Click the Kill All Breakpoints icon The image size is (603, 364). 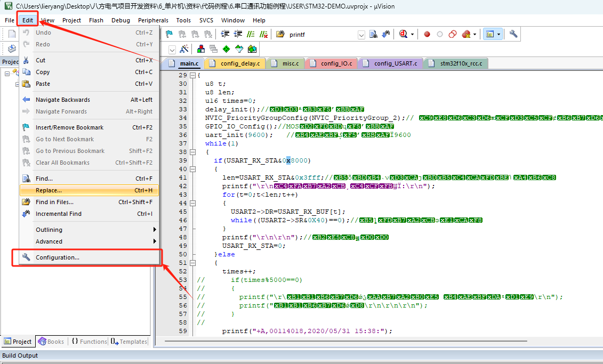coord(466,34)
